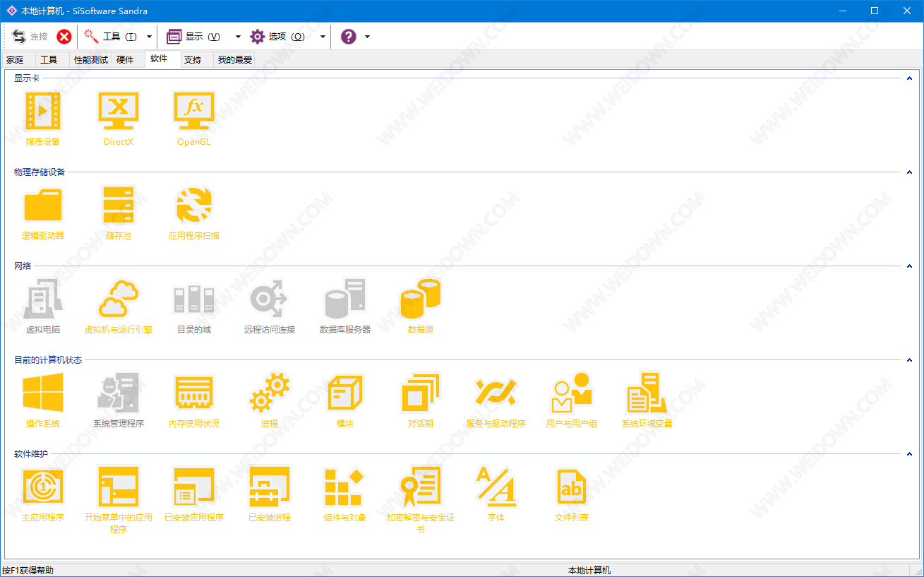Open the 数据源 database icon
Screen dimensions: 924x577
(421, 299)
